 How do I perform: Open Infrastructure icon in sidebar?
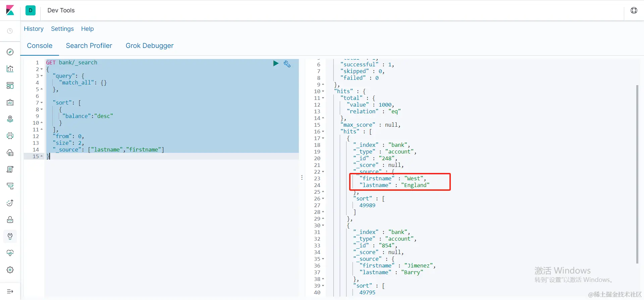click(x=10, y=153)
